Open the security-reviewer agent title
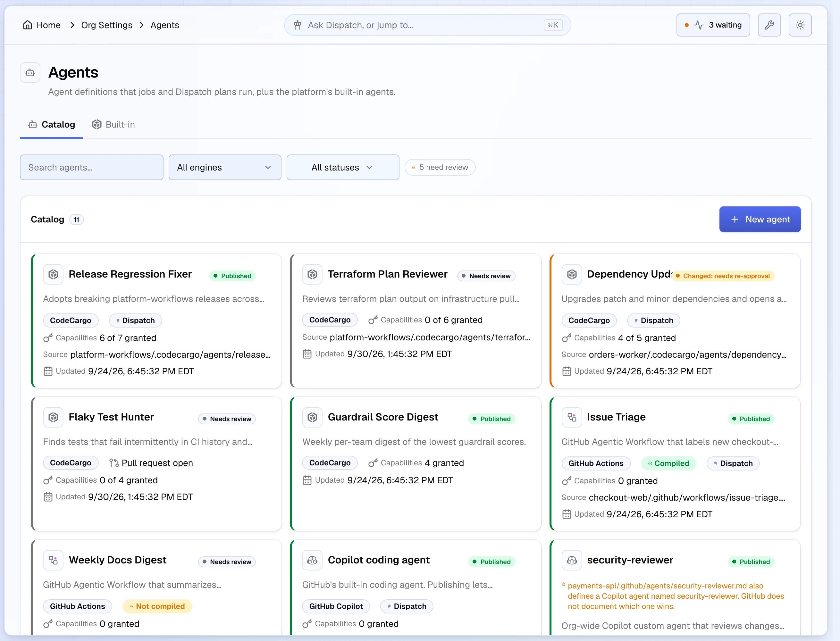The image size is (840, 641). (x=630, y=560)
